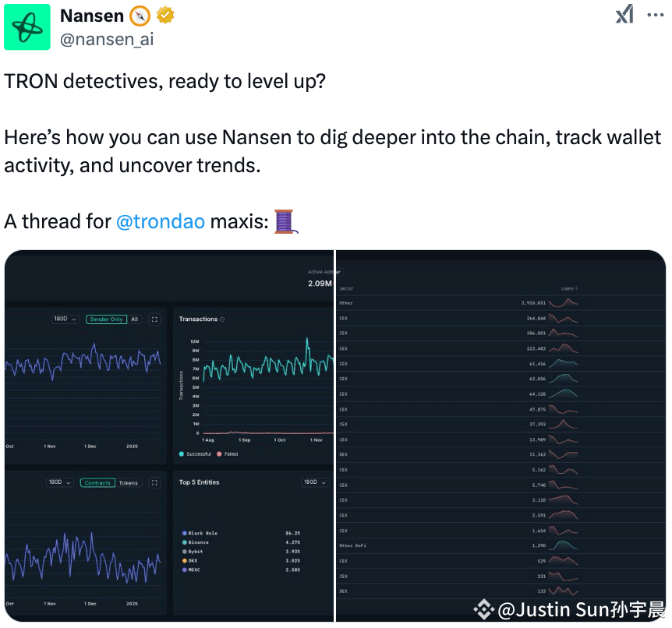
Task: Click the X logo at top right
Action: pos(624,14)
